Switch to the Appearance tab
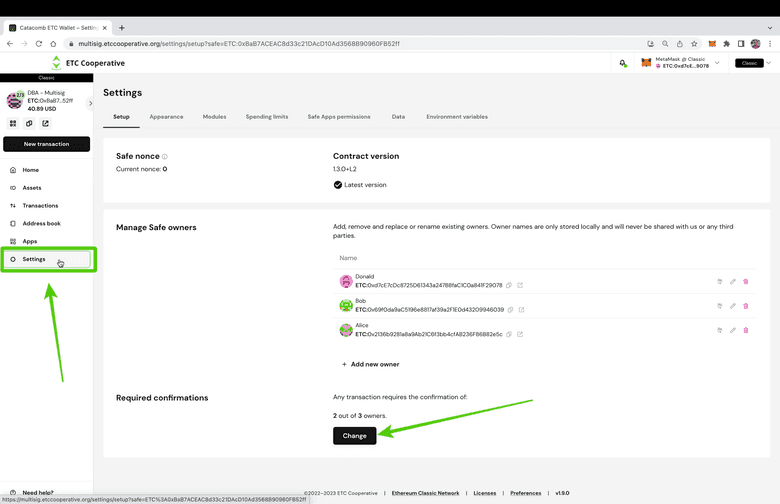The height and width of the screenshot is (504, 780). point(166,117)
